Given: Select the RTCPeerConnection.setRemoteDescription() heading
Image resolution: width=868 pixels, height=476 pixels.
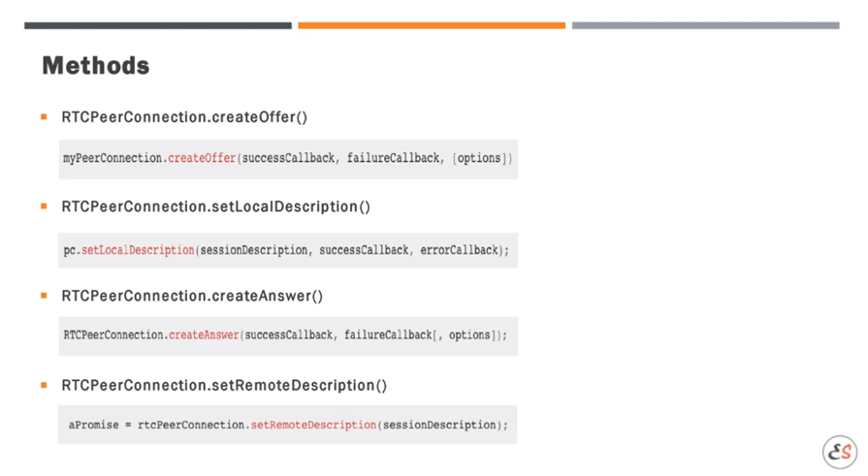Looking at the screenshot, I should point(224,385).
